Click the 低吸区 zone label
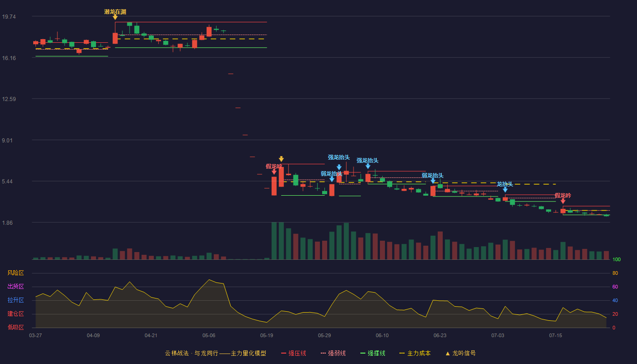The width and height of the screenshot is (637, 364). tap(15, 327)
